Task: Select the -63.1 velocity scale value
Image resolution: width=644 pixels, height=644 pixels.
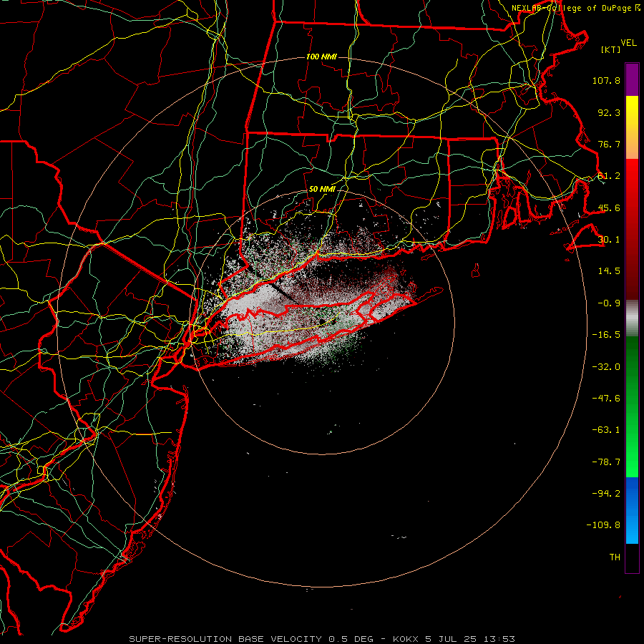Action: pyautogui.click(x=606, y=430)
